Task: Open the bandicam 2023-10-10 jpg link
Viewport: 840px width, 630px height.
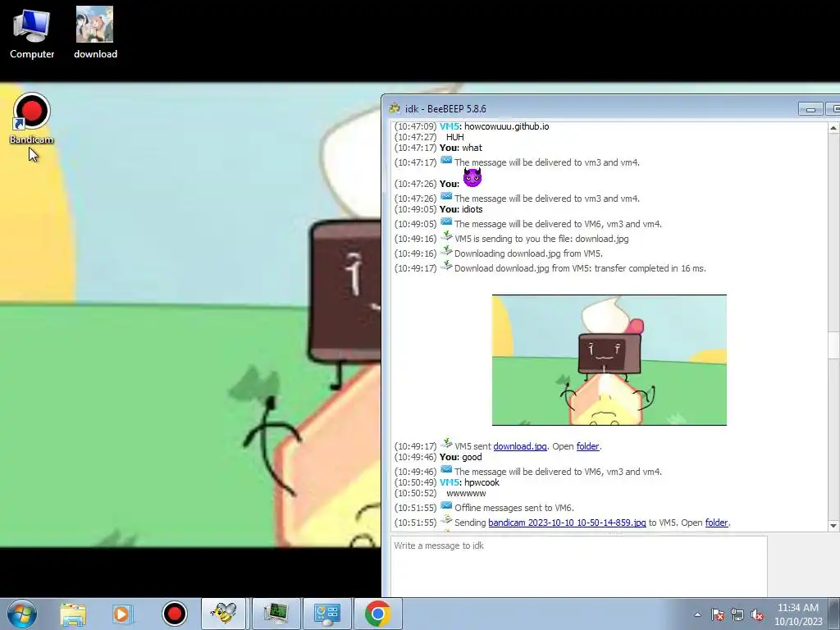Action: pyautogui.click(x=567, y=523)
